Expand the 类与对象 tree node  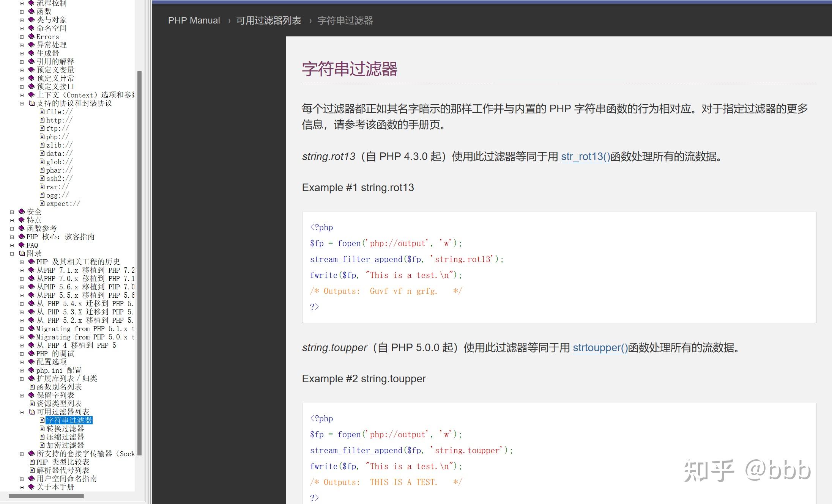click(x=22, y=20)
